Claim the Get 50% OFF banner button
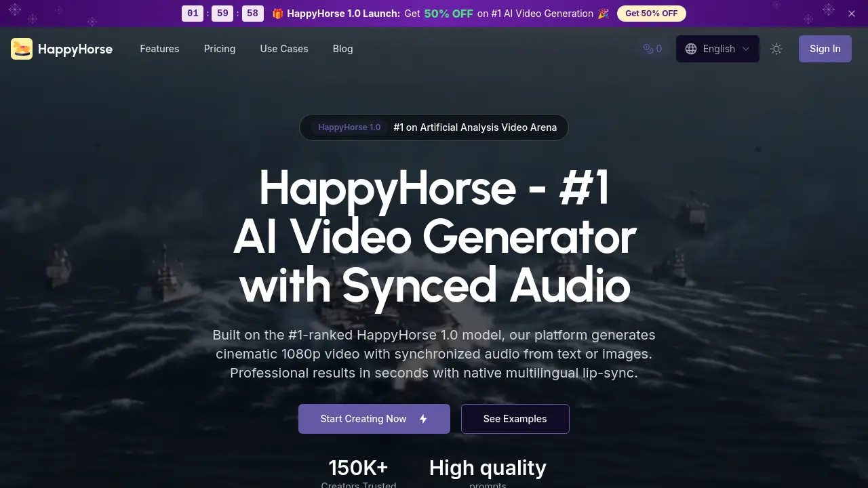This screenshot has width=868, height=488. click(x=652, y=14)
